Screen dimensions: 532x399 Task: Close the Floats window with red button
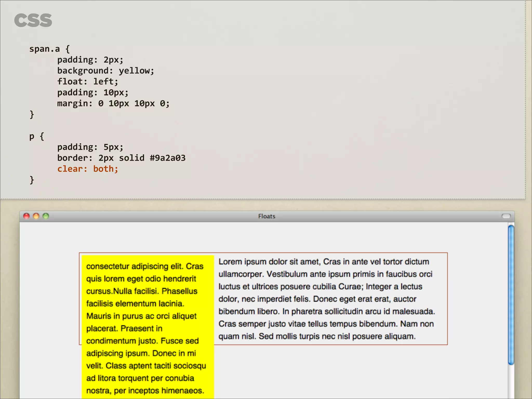[x=26, y=216]
